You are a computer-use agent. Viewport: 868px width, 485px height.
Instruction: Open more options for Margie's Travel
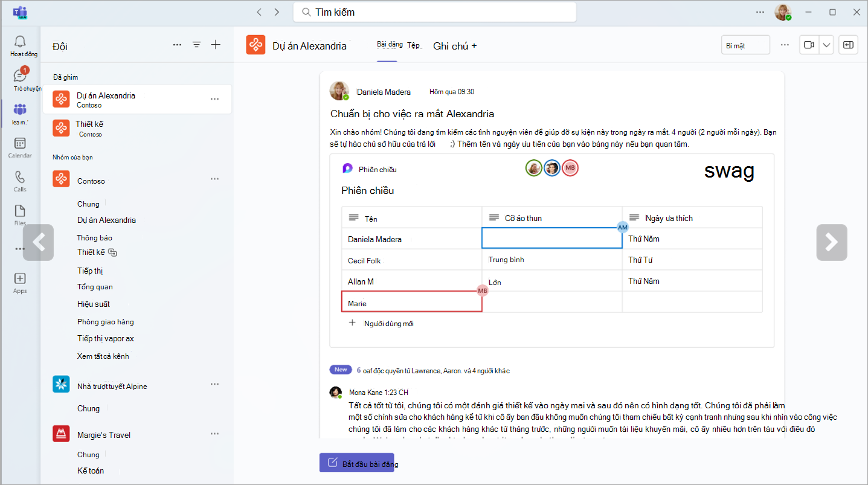tap(214, 434)
